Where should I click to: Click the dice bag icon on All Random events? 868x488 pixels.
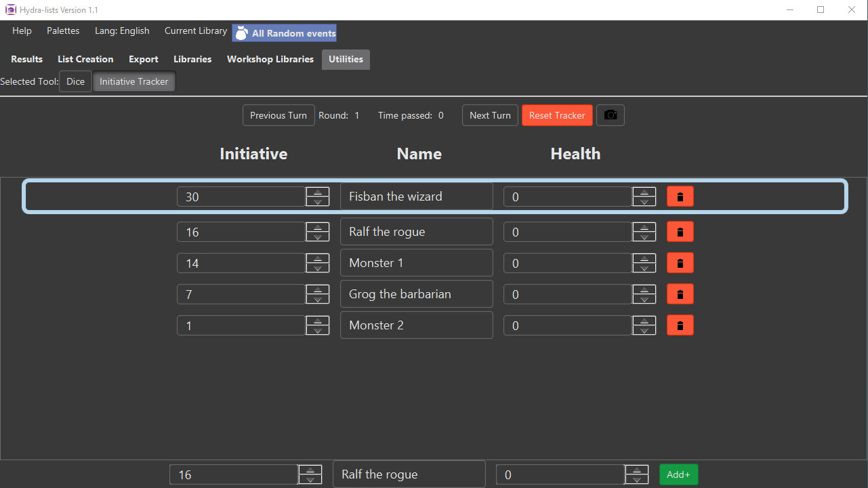(x=241, y=33)
